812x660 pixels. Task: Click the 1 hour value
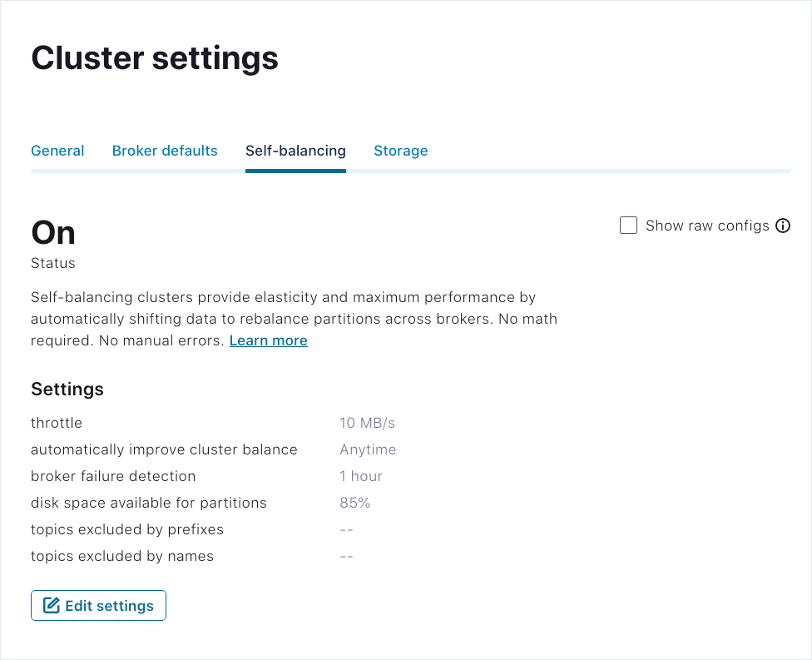(361, 476)
